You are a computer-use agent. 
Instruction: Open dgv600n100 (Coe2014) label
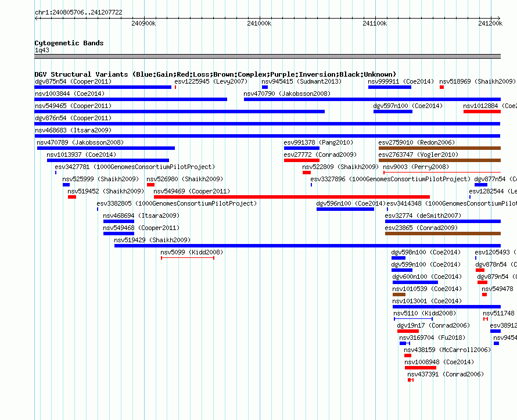click(427, 277)
